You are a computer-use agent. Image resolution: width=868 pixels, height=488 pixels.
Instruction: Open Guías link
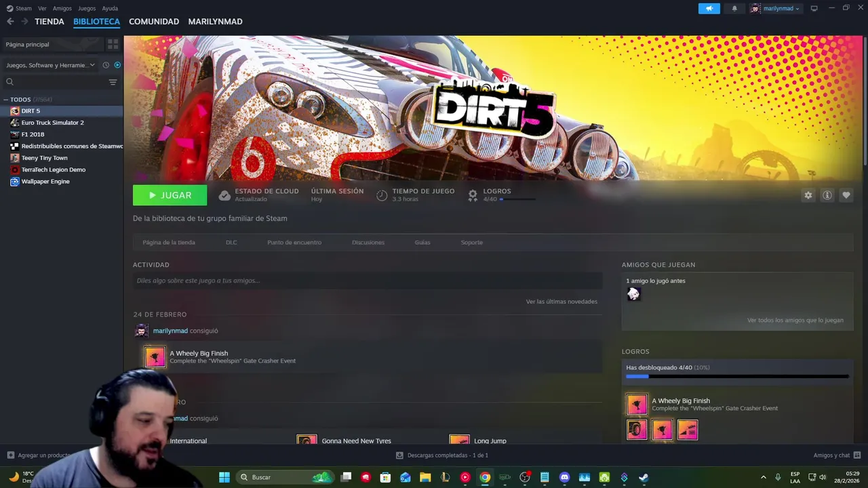[x=422, y=242]
